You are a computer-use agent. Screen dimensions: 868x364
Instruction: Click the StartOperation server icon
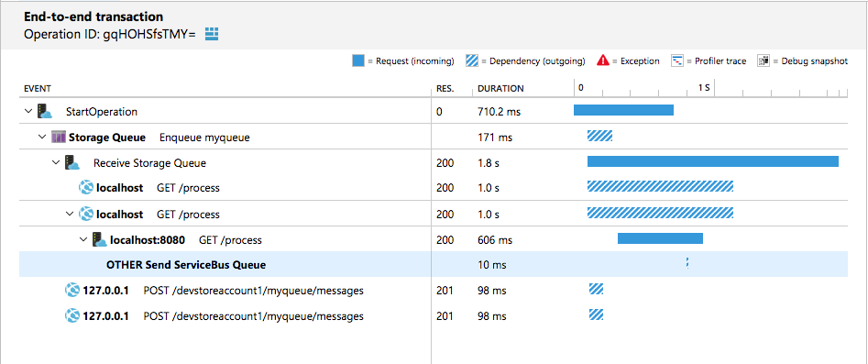tap(44, 111)
